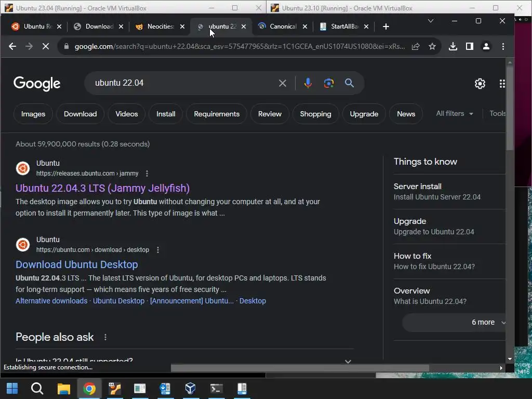
Task: Open Google quick settings gear
Action: click(x=480, y=84)
